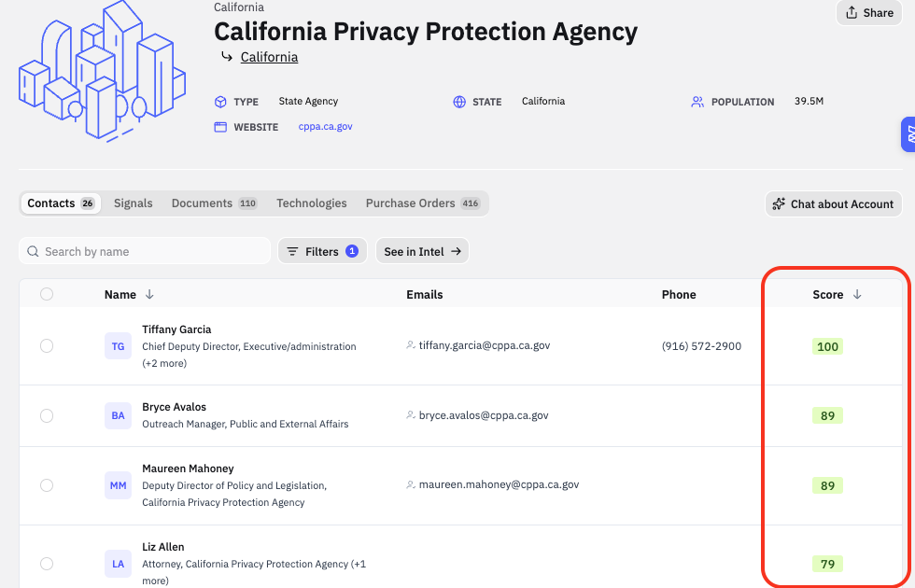
Task: Toggle the select-all checkbox in table header
Action: [47, 294]
